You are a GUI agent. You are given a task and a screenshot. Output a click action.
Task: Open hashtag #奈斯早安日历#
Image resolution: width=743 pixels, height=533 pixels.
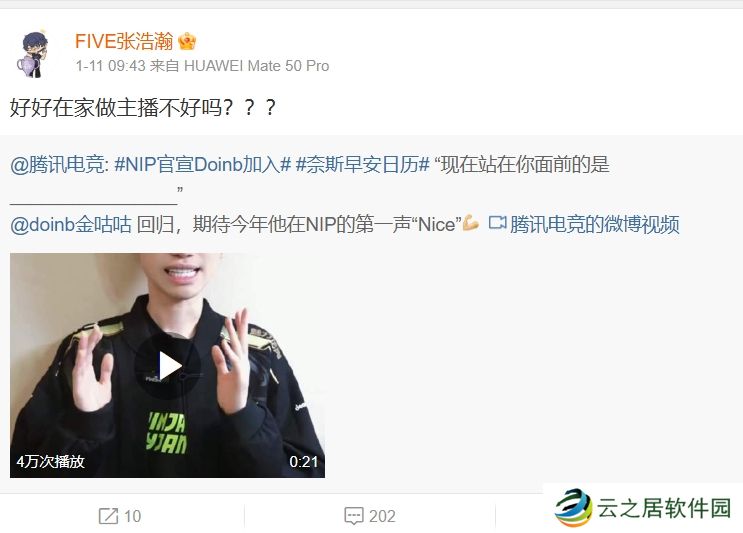pyautogui.click(x=362, y=165)
